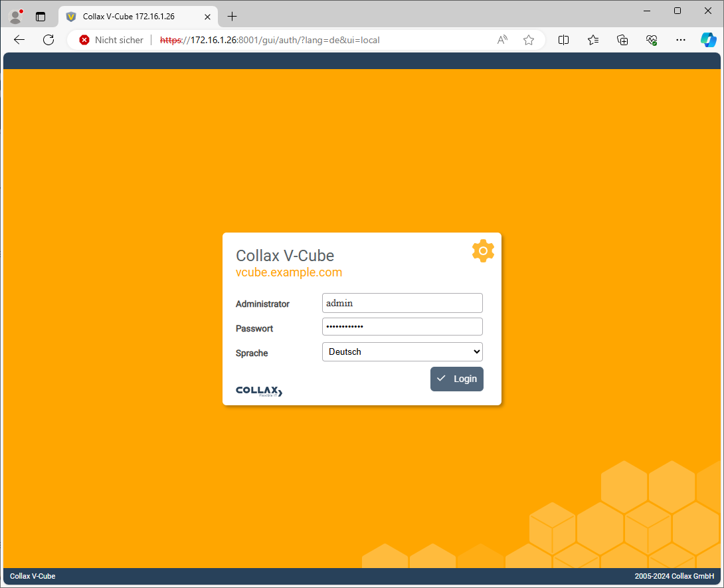Image resolution: width=724 pixels, height=588 pixels.
Task: Click the 2005-2024 Collax GmbH footer text
Action: pos(674,576)
